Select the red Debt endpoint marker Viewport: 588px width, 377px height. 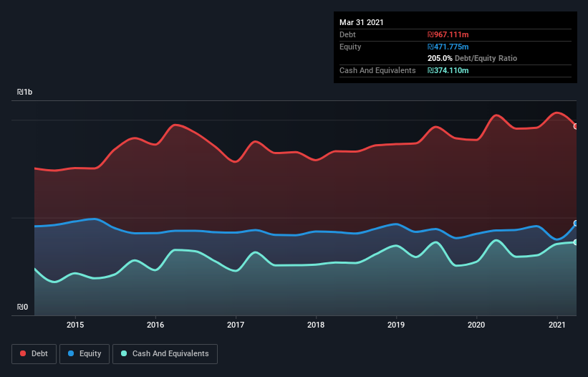tap(576, 126)
